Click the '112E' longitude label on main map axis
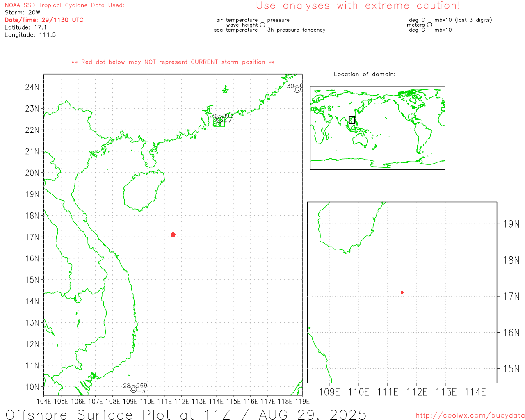The width and height of the screenshot is (525, 420). click(182, 401)
